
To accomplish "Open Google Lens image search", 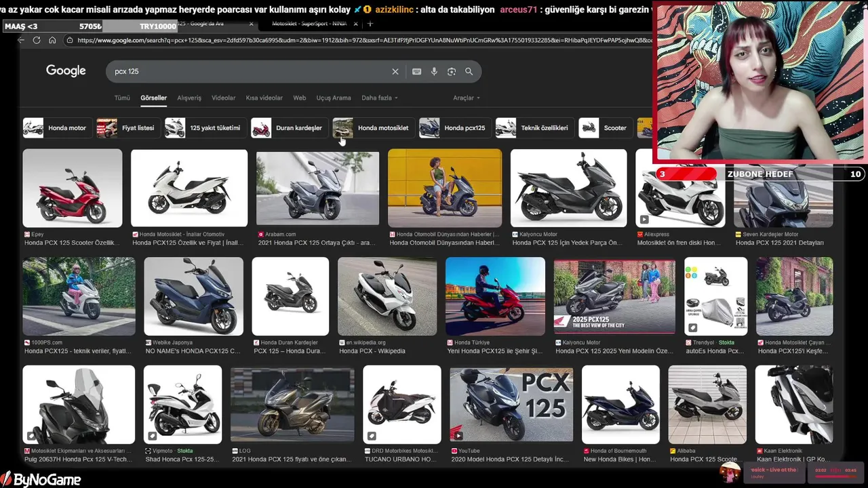I will click(452, 71).
